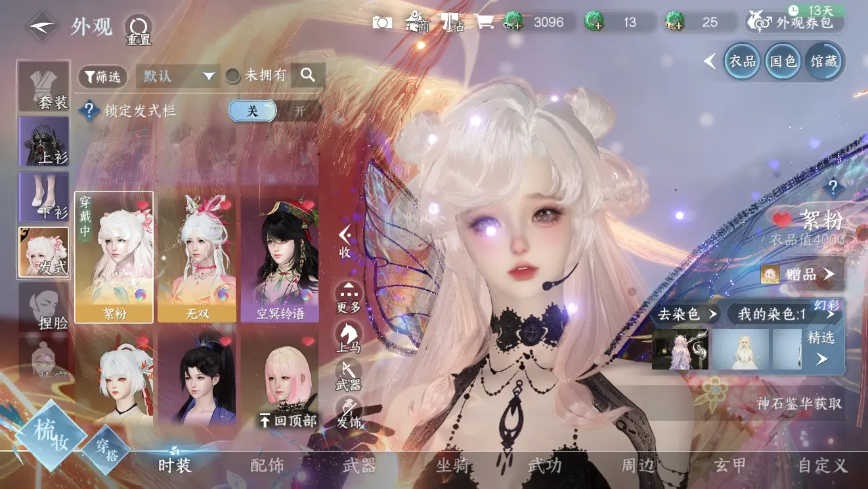Switch to the 玄甲 tab

pyautogui.click(x=730, y=465)
